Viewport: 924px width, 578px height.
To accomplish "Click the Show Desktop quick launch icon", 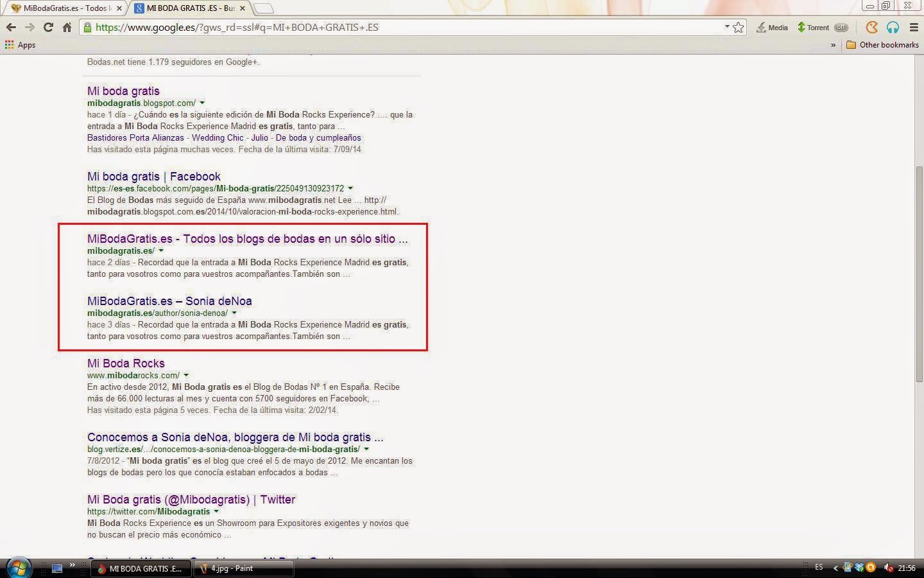I will coord(57,568).
